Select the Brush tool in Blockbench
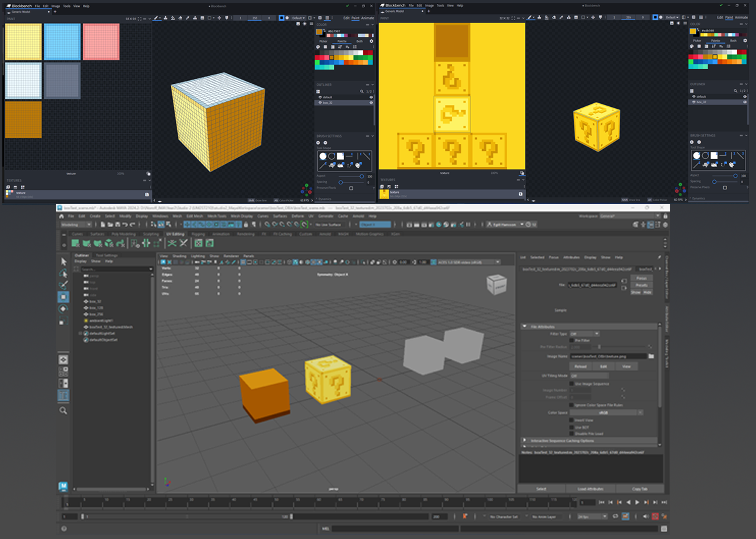This screenshot has height=539, width=756. [157, 18]
